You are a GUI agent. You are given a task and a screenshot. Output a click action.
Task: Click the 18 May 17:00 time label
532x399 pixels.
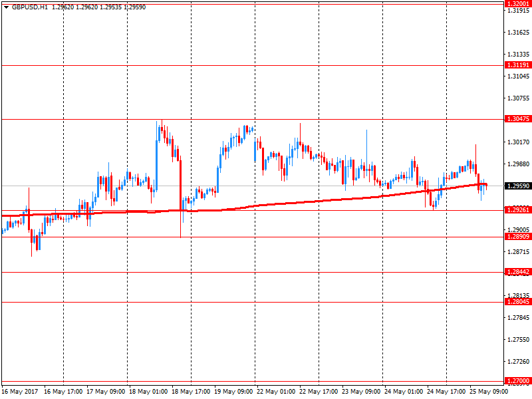191,392
